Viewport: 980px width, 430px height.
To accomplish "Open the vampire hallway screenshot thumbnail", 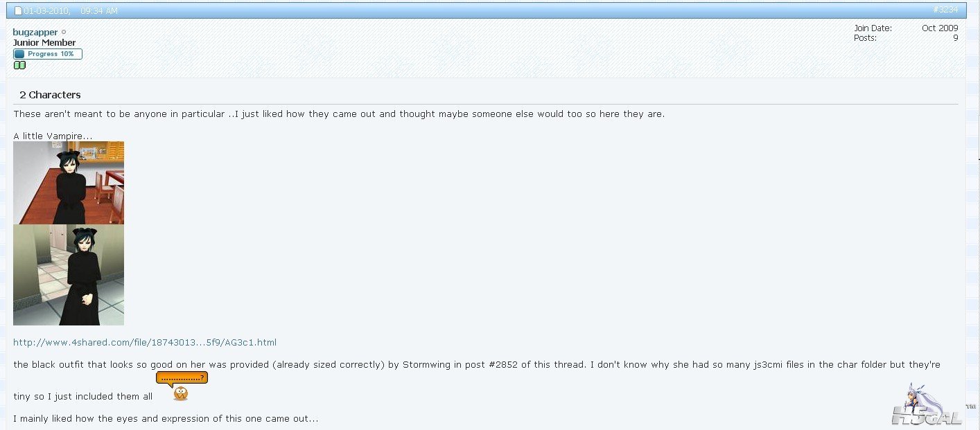I will [69, 275].
